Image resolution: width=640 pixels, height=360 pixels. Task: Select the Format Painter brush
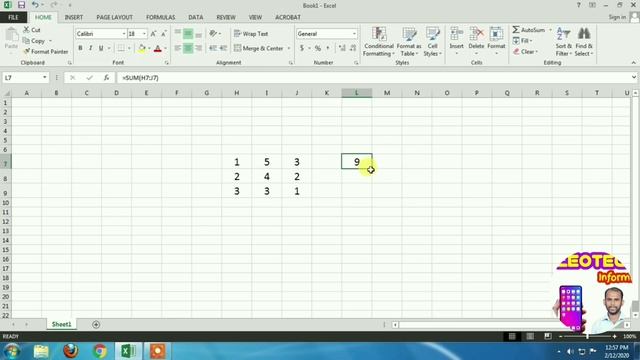[46, 51]
